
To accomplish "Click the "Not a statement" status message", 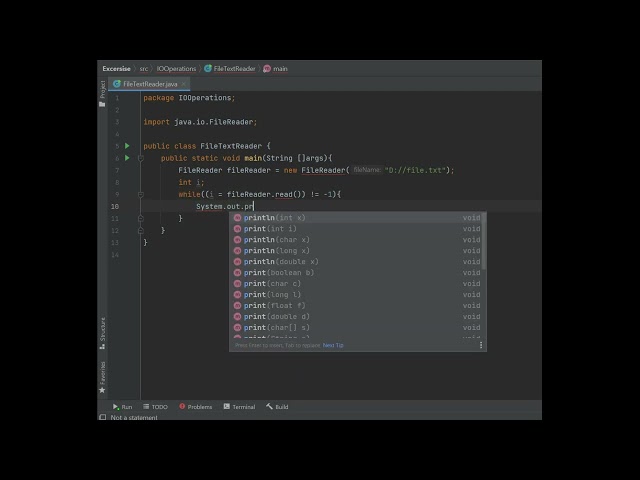I will (x=134, y=417).
